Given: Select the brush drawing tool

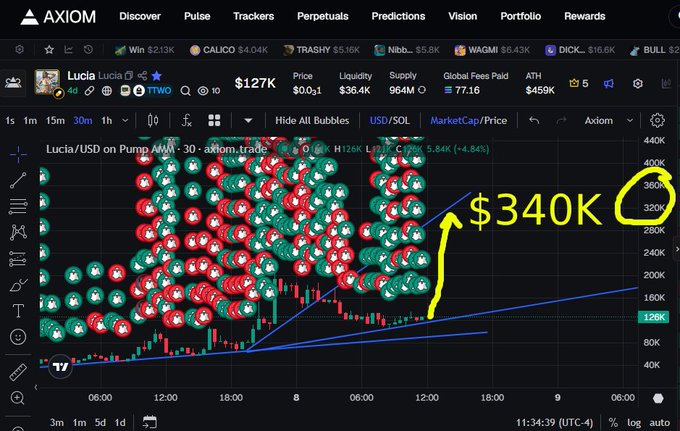Looking at the screenshot, I should (18, 285).
